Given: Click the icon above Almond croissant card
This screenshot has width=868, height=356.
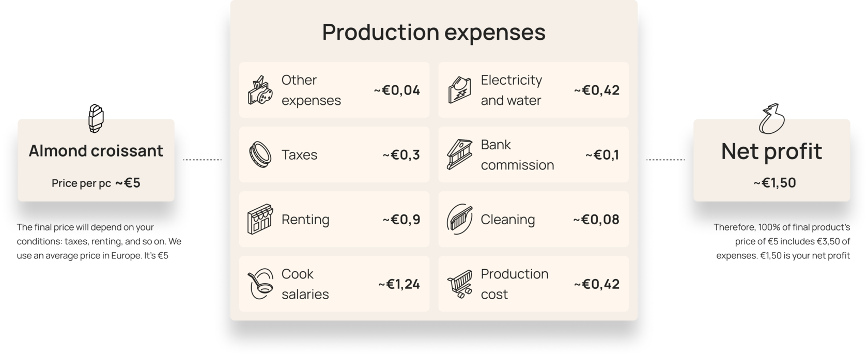Looking at the screenshot, I should pos(96,120).
